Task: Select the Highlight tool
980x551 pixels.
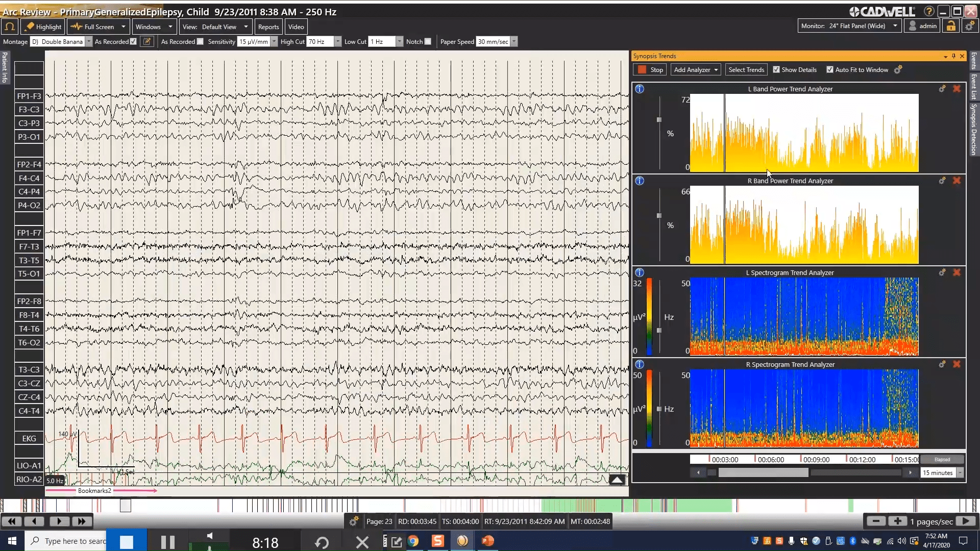Action: [43, 27]
